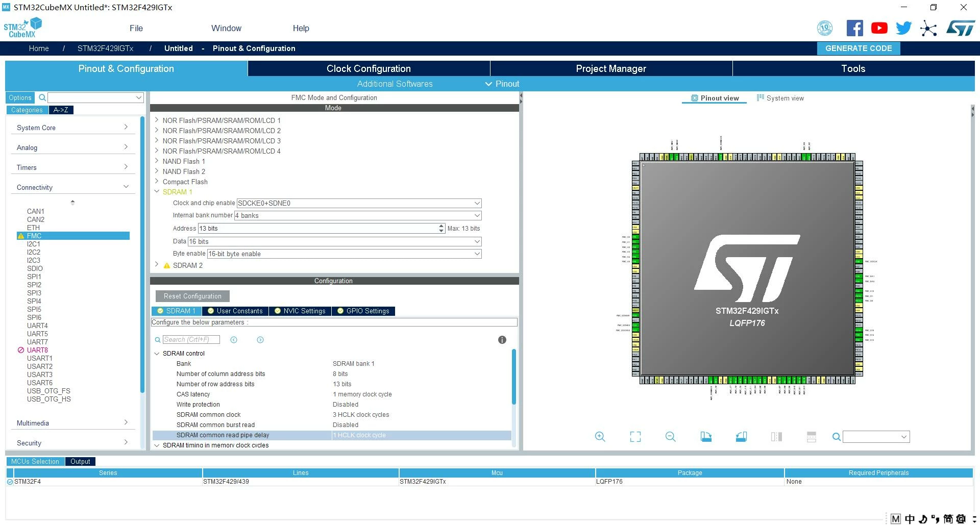980x525 pixels.
Task: Click the disabled icon next to UART8
Action: pos(21,350)
